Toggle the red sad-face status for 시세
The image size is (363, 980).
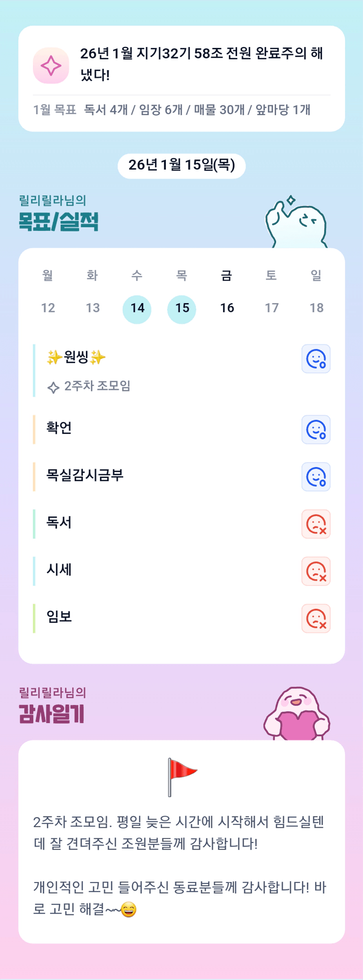click(x=316, y=571)
